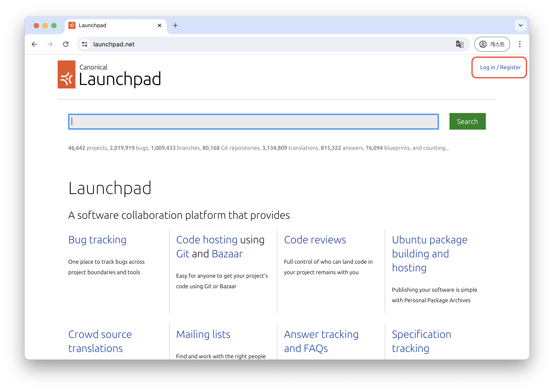Click the '1,009,433 branches' statistic
554x392 pixels.
point(175,148)
